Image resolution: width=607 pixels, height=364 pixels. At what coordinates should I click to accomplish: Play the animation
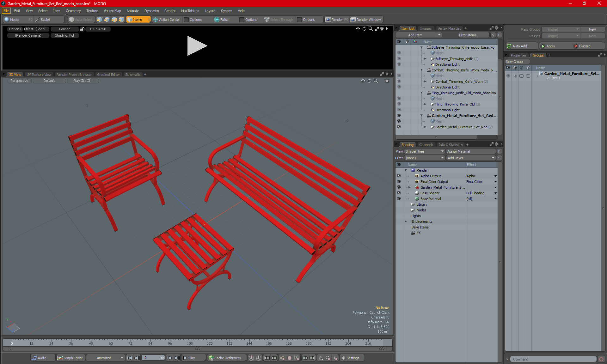(x=193, y=358)
